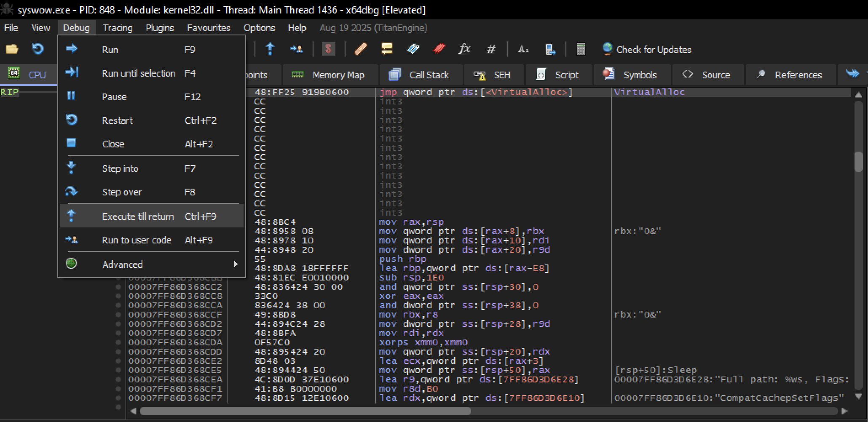Screen dimensions: 868x422
Task: Choose Run until selection menu entry
Action: (152, 73)
